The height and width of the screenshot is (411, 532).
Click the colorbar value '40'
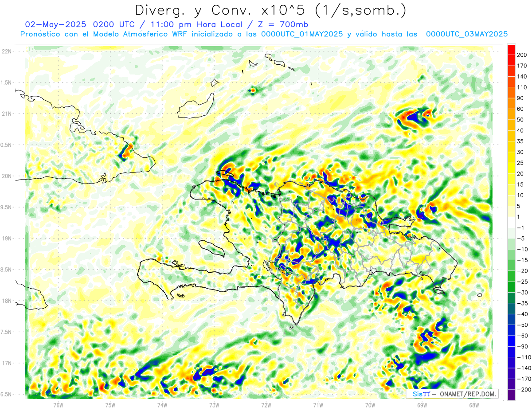click(520, 130)
